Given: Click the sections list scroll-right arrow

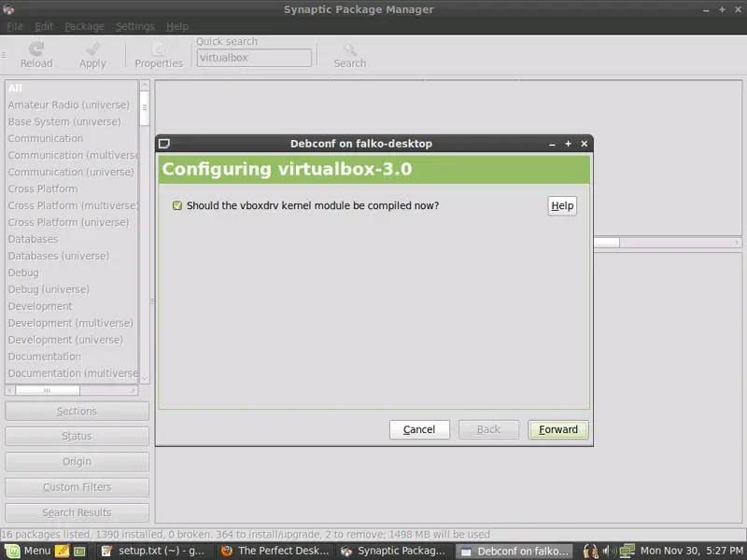Looking at the screenshot, I should click(133, 390).
